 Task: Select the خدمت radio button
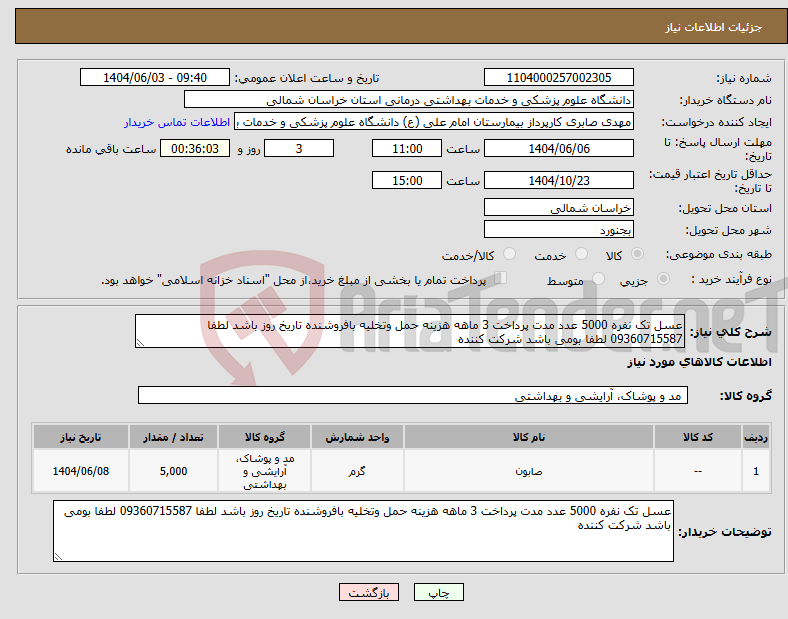[x=581, y=254]
